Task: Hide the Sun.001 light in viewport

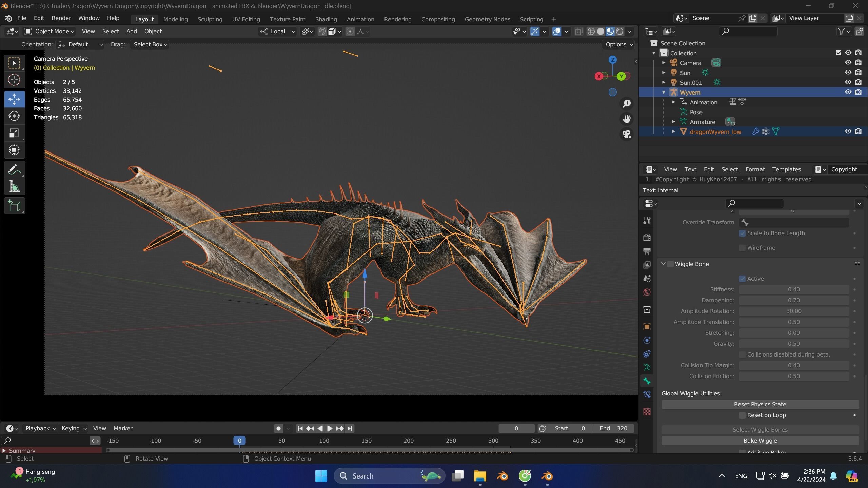Action: [848, 82]
